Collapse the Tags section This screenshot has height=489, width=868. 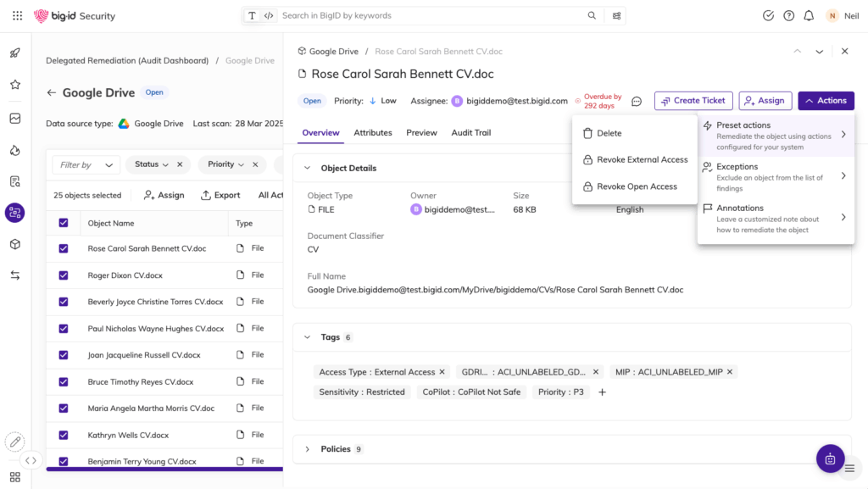point(307,337)
